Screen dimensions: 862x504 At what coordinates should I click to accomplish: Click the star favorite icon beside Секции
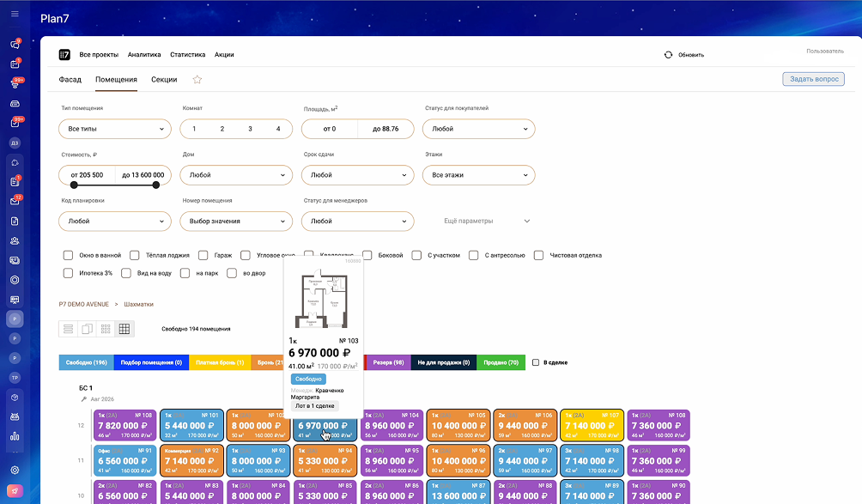197,80
